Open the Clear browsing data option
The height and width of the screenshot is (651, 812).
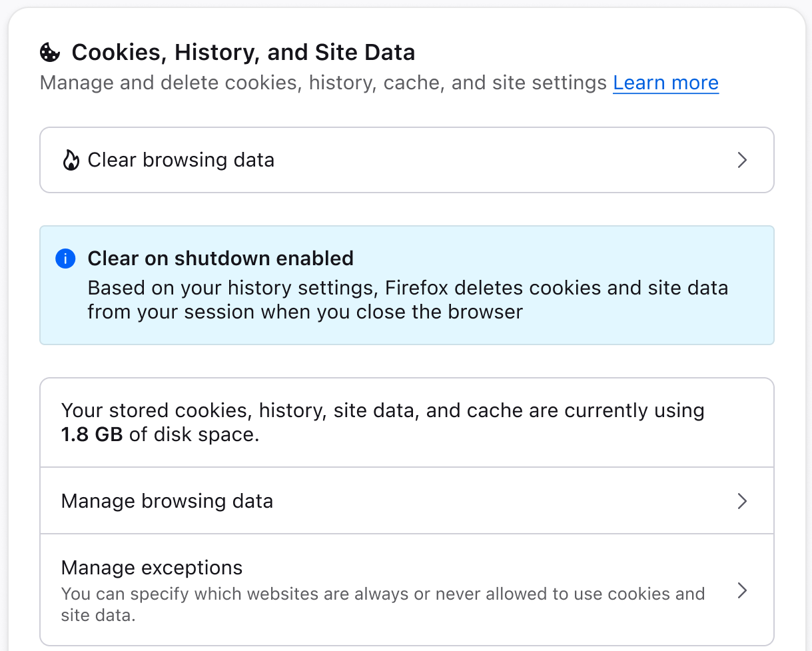181,161
